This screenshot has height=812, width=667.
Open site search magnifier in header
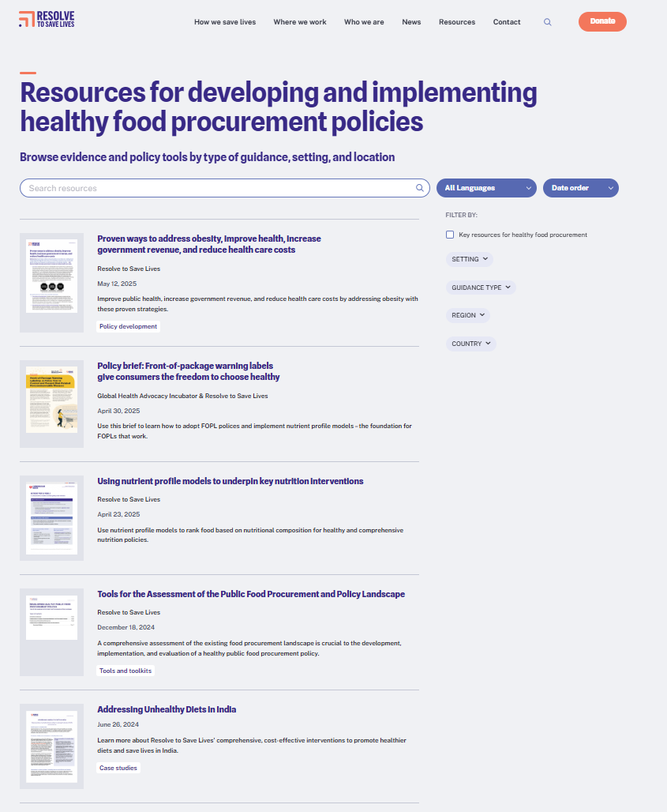[547, 22]
